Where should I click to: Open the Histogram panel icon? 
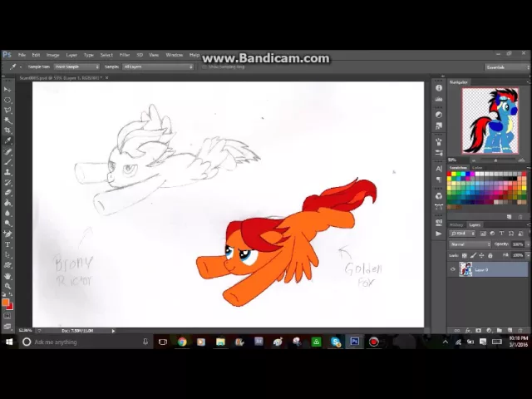click(x=439, y=99)
